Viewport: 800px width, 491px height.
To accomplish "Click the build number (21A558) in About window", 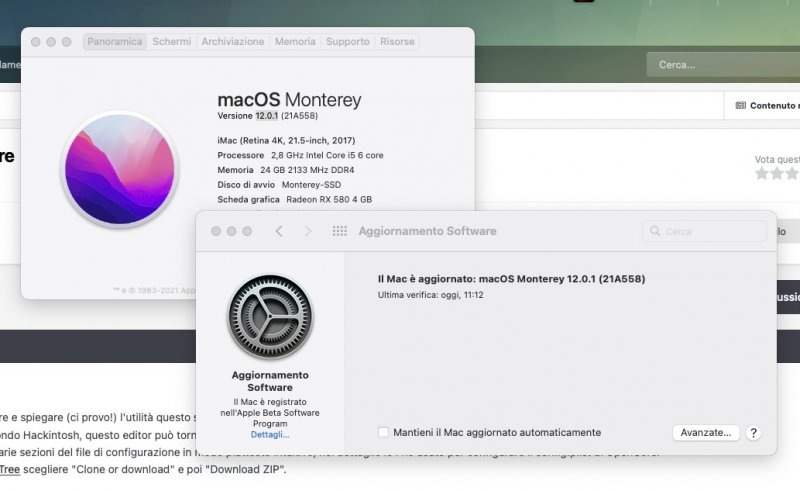I will pos(299,116).
